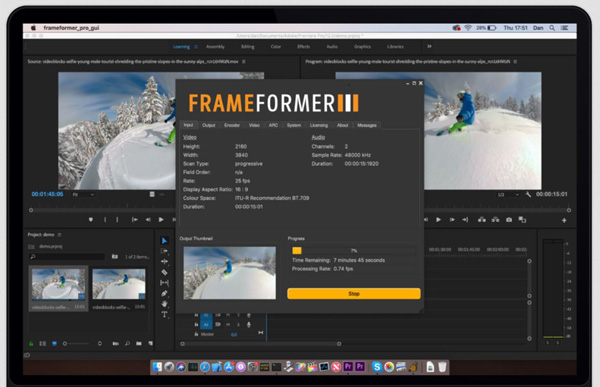Switch to the Output tab in FrameFormer
600x387 pixels.
[x=209, y=125]
